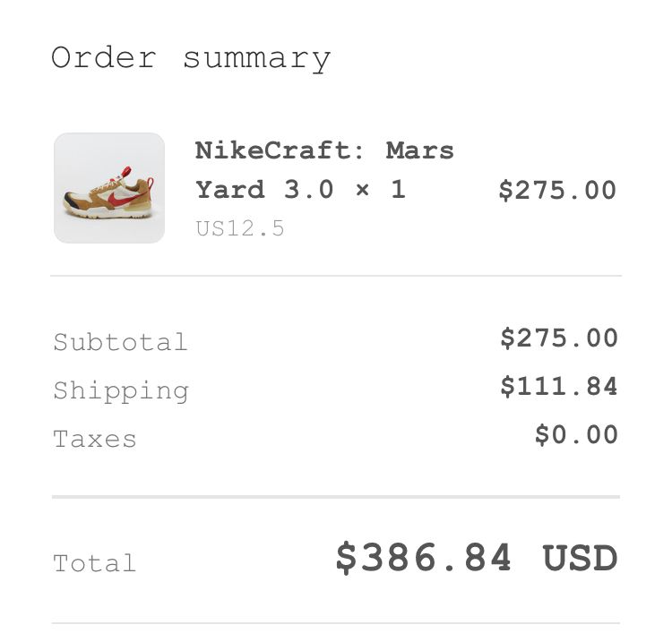Click the US12.5 size label

tap(240, 227)
